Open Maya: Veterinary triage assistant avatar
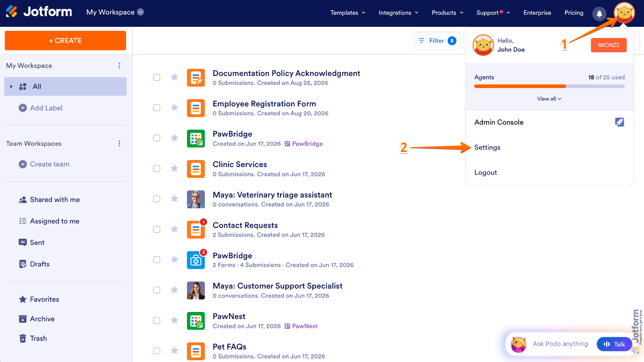 click(196, 199)
